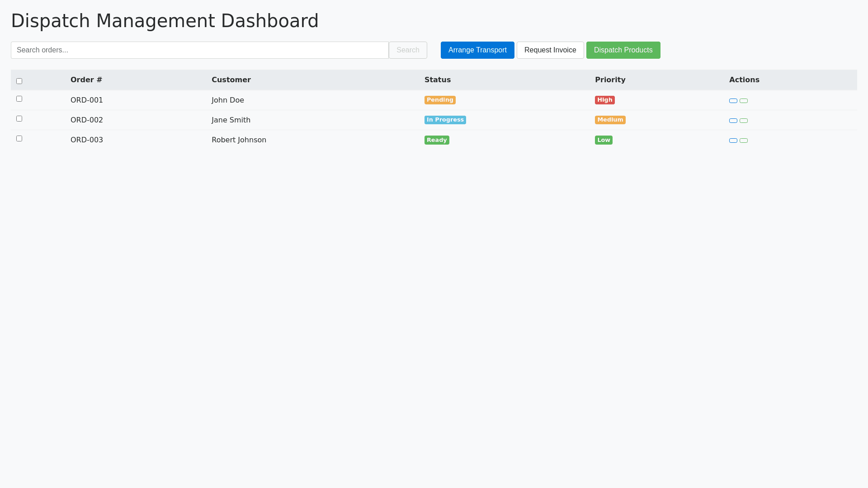Check the checkbox for order ORD-001
868x488 pixels.
coord(19,99)
